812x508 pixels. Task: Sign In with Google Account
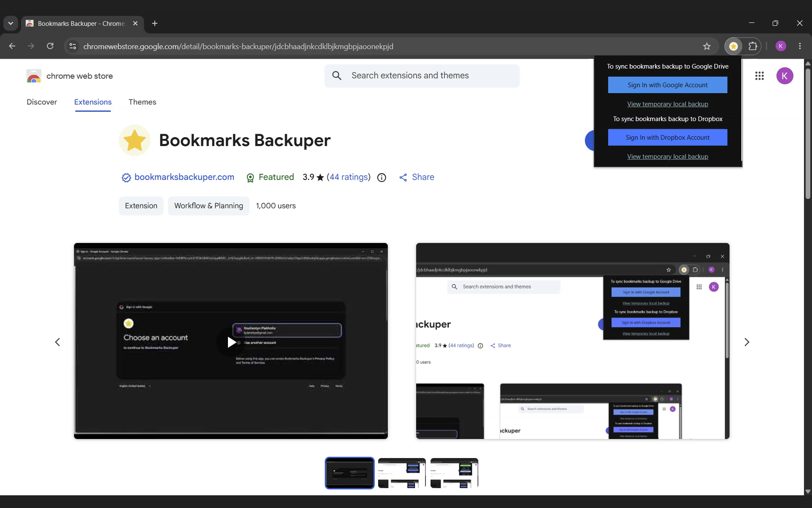click(667, 85)
